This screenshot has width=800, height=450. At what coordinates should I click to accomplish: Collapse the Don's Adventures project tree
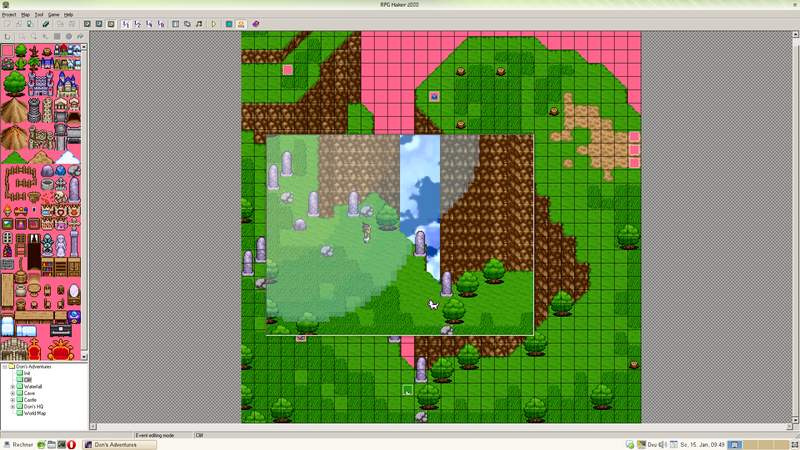pos(4,367)
